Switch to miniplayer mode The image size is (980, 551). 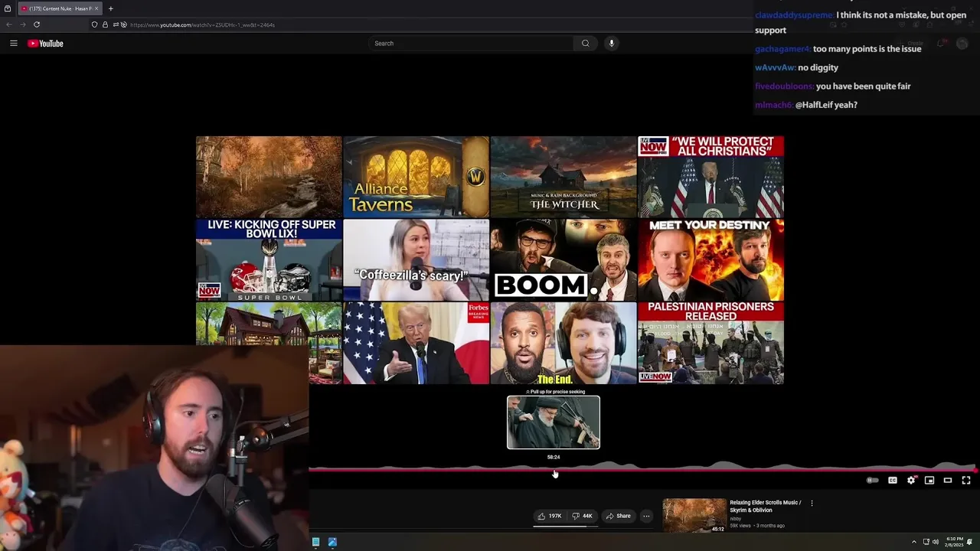929,481
